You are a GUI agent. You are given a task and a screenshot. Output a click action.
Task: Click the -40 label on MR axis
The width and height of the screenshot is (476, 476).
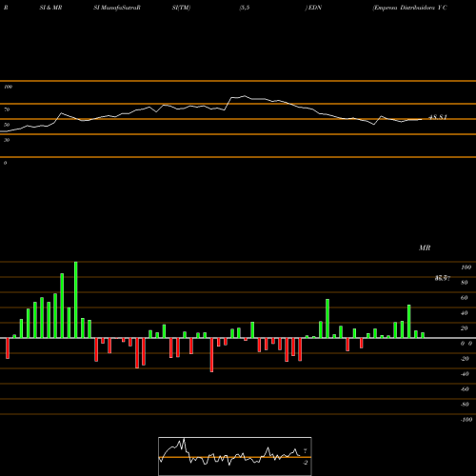pyautogui.click(x=465, y=374)
